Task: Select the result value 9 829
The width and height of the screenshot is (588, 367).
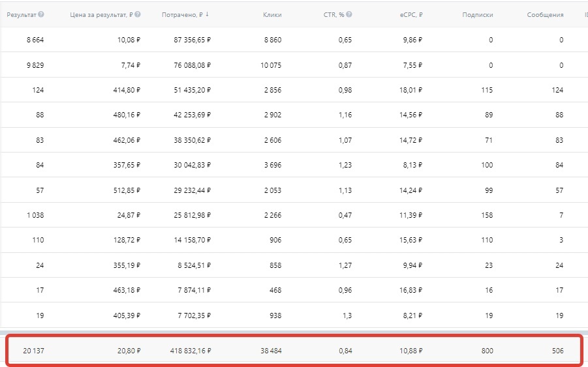Action: (x=35, y=65)
